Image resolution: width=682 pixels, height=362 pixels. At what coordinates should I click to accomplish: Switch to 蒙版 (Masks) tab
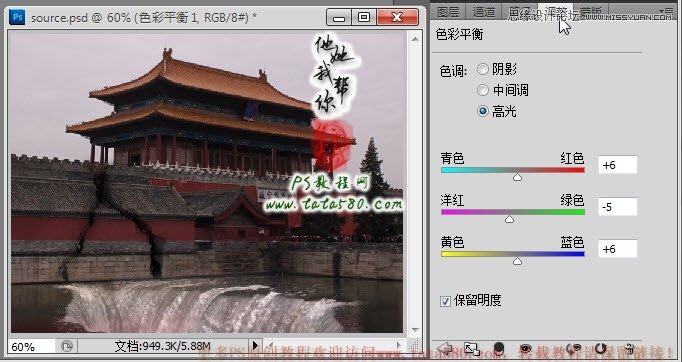point(591,11)
